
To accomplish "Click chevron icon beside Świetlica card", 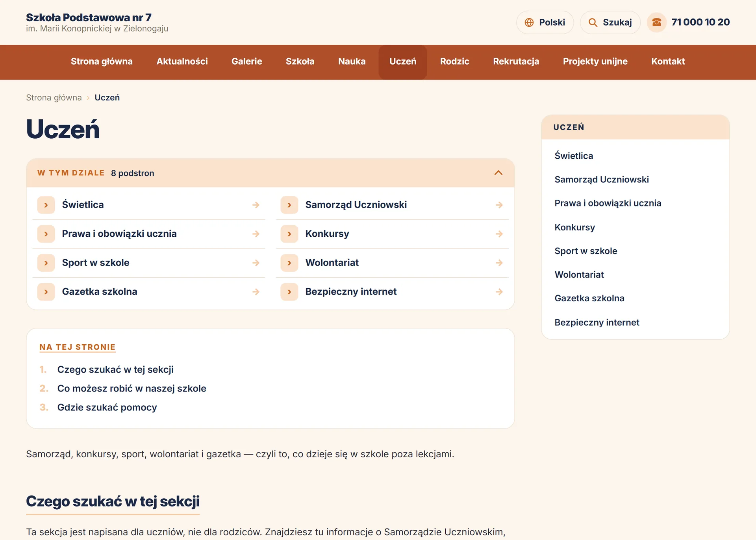I will click(46, 205).
